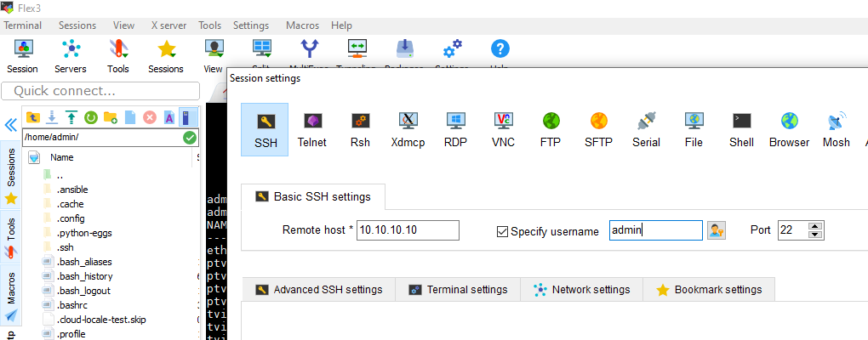Open user credentials manager icon
This screenshot has height=340, width=868.
tap(717, 230)
